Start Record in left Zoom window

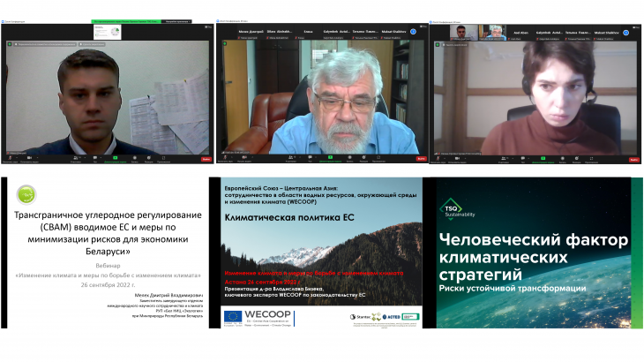coord(135,158)
